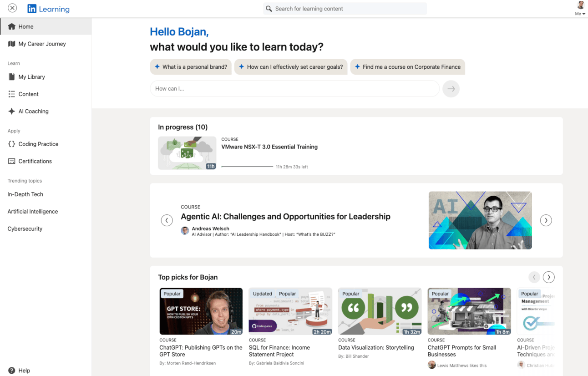Click sparkle icon on career goals chip
Image resolution: width=588 pixels, height=376 pixels.
242,67
